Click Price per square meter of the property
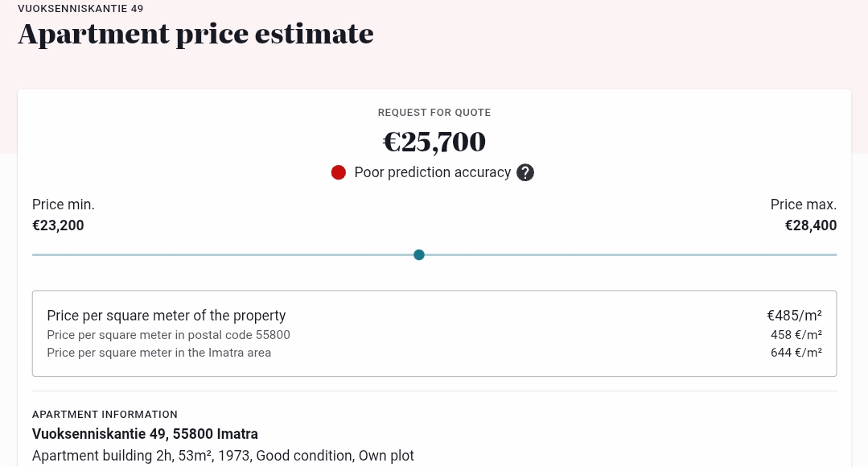The width and height of the screenshot is (868, 467). (166, 315)
